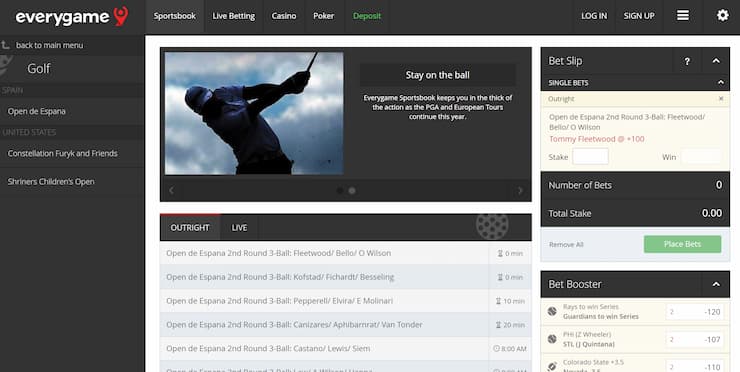Go to Poker section
The height and width of the screenshot is (372, 740).
324,16
